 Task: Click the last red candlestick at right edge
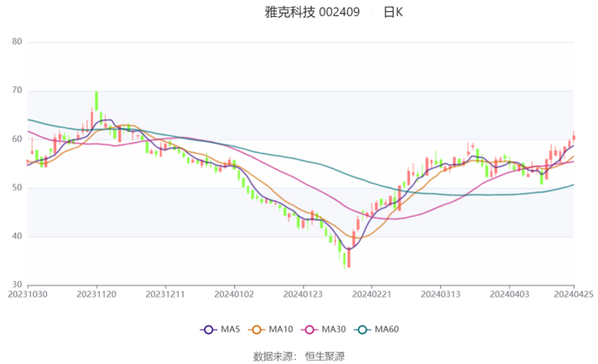coord(574,137)
